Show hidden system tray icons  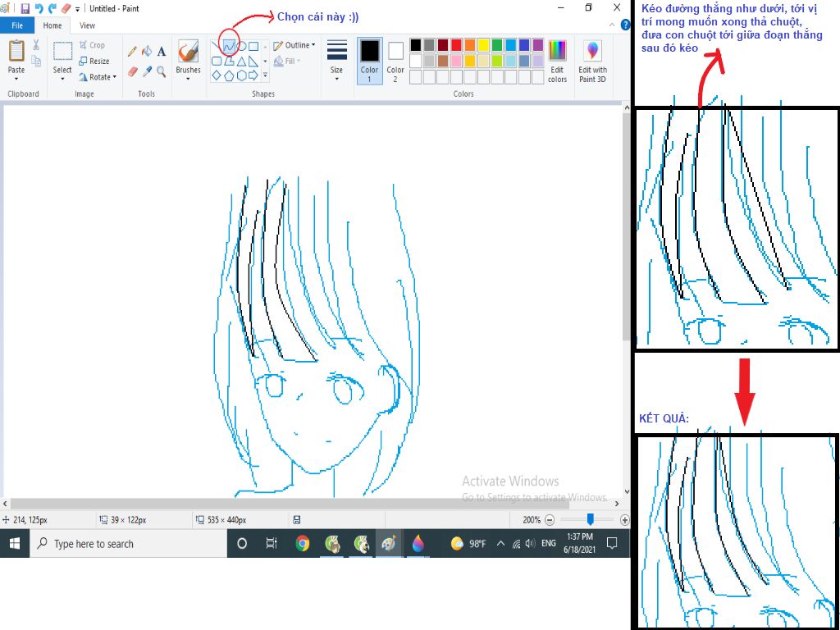tap(500, 544)
